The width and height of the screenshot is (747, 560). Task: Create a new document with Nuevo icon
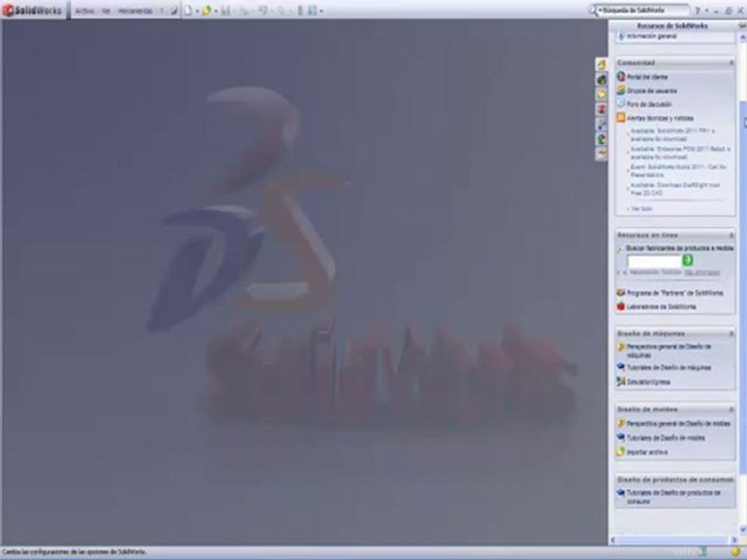(188, 10)
